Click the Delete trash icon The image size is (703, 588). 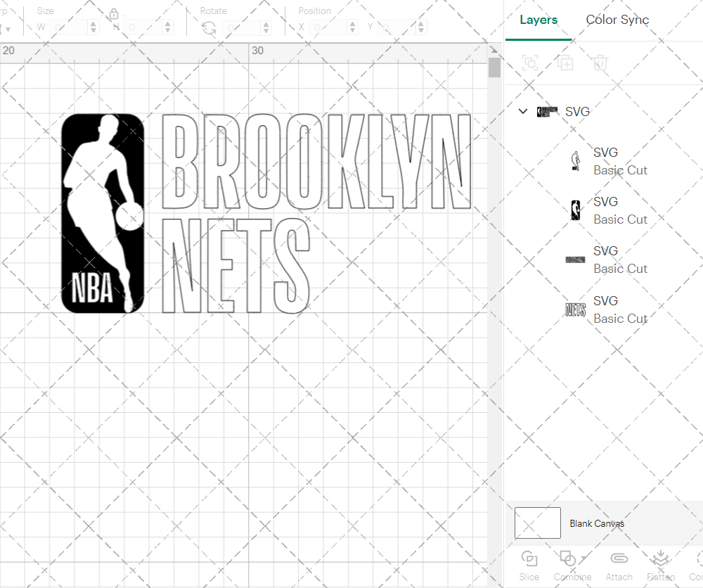click(600, 63)
